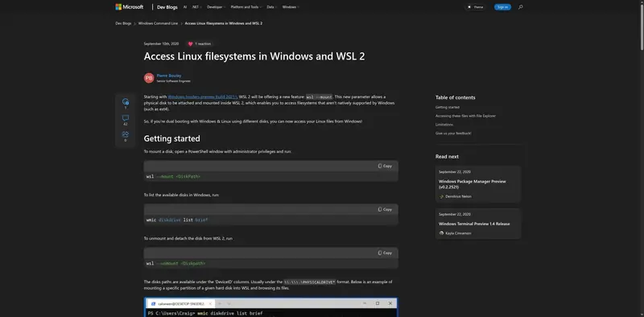The image size is (644, 317).
Task: Jump to Getting started in contents
Action: tap(448, 107)
